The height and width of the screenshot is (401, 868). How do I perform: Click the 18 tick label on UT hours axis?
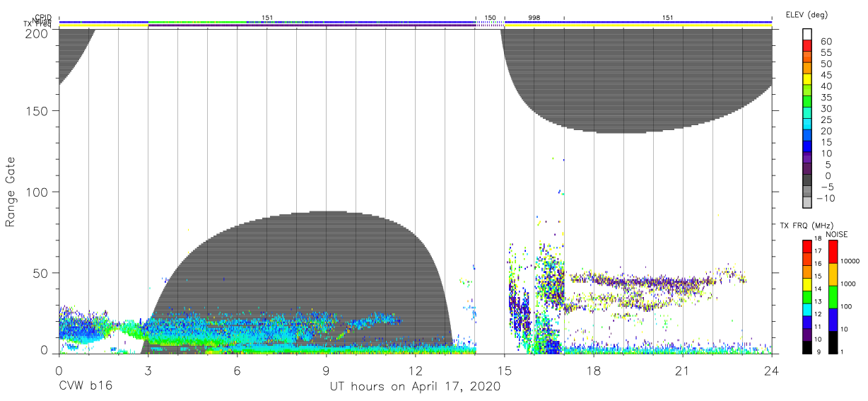[593, 370]
